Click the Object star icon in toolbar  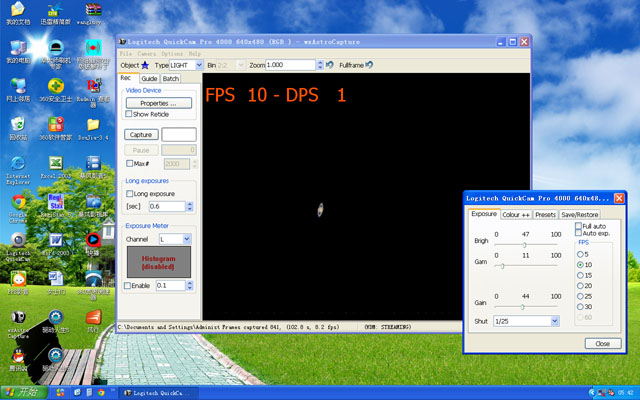145,65
